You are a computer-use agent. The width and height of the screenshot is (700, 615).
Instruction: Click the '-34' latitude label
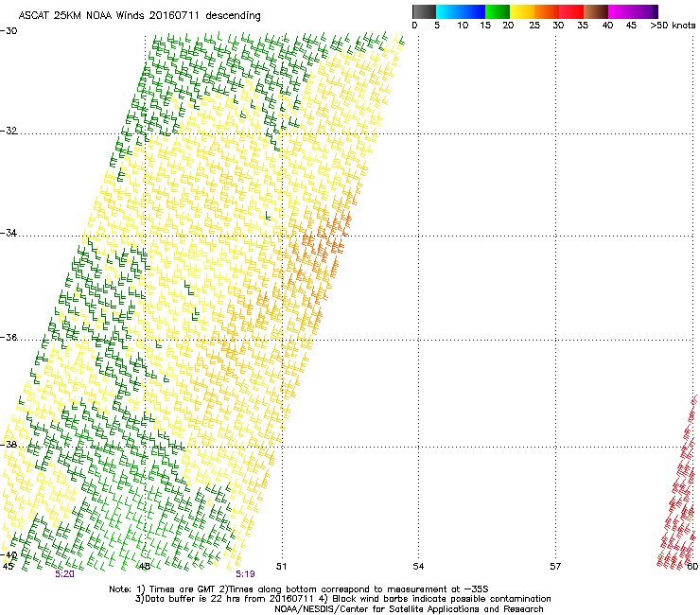9,233
